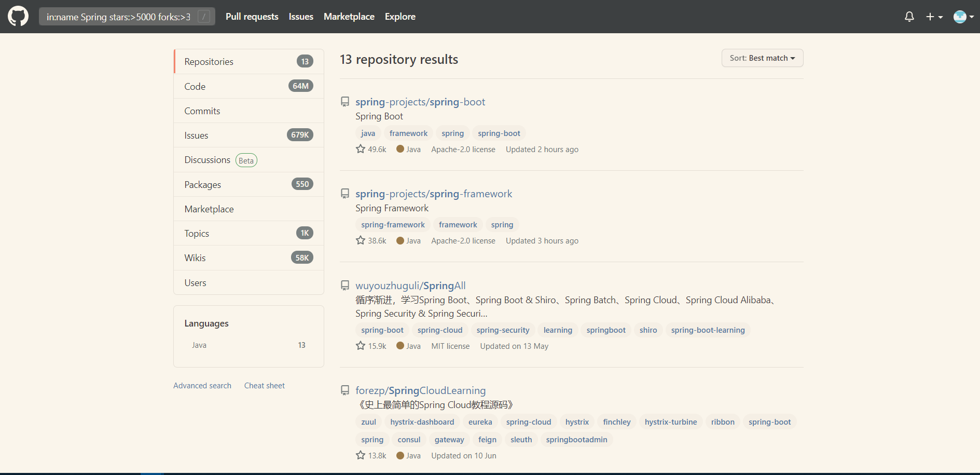Open forezp/SpringCloudLearning repository
980x475 pixels.
421,390
